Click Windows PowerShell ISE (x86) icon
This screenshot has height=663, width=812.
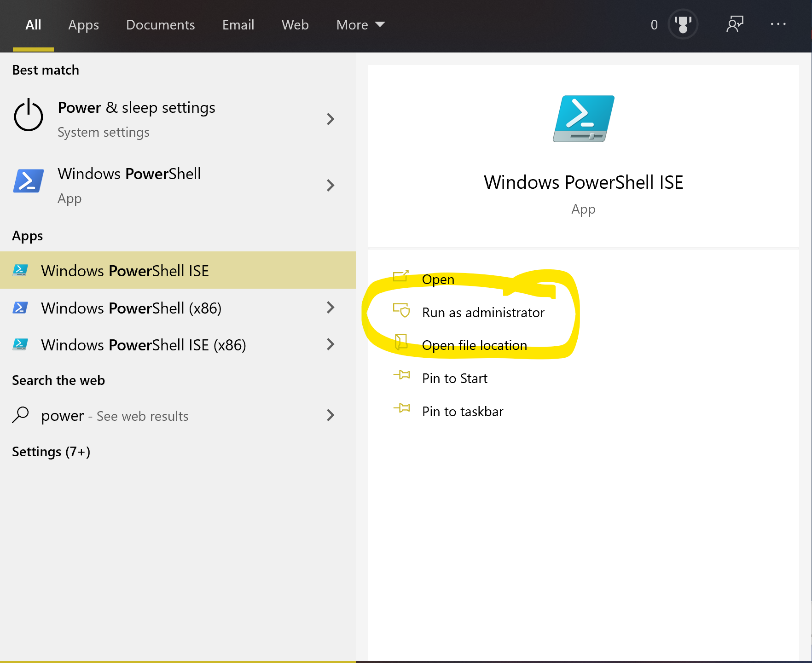click(x=20, y=344)
